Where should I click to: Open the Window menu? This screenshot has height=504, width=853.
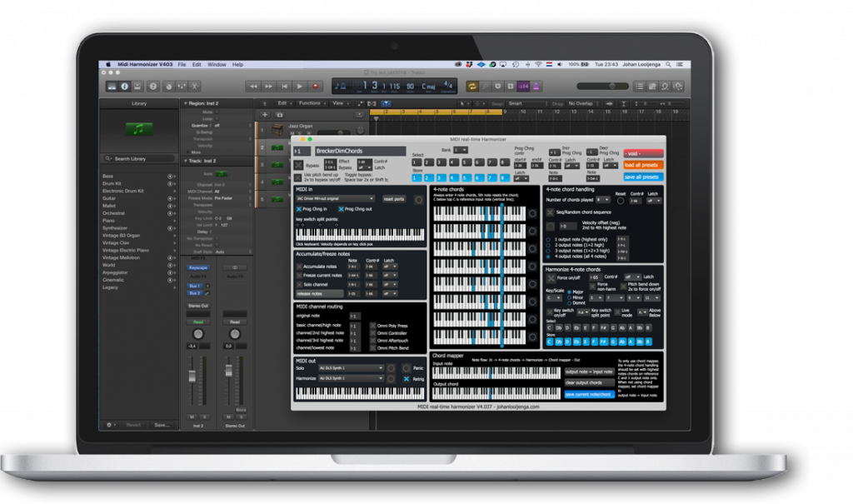tap(217, 64)
